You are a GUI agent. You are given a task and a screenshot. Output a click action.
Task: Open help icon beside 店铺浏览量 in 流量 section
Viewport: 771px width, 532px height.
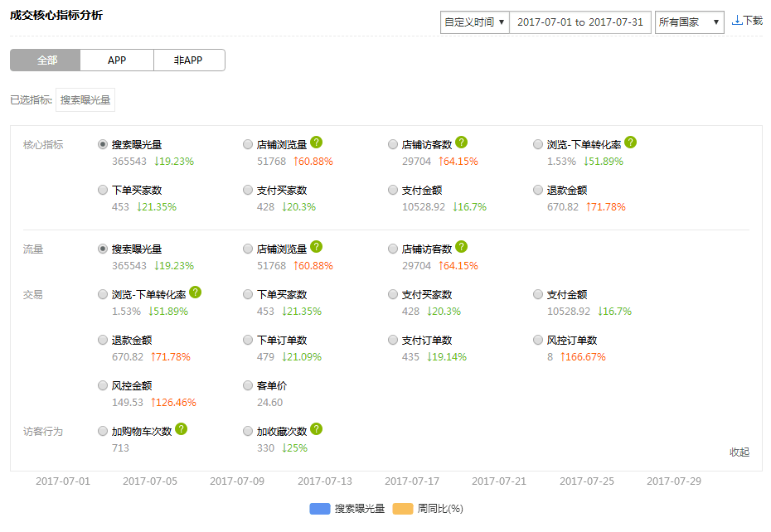point(316,246)
